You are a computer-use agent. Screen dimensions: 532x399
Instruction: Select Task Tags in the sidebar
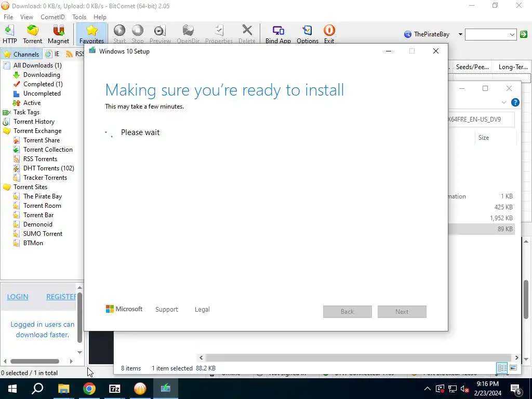(26, 112)
